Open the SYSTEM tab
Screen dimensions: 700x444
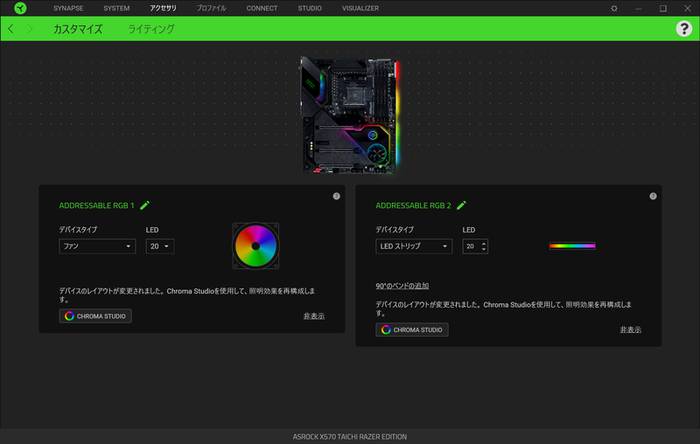[x=117, y=8]
